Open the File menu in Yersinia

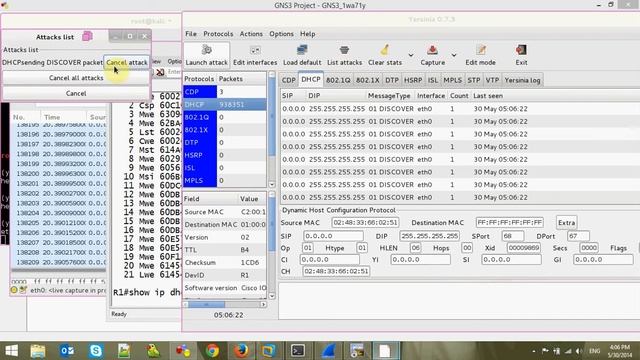click(191, 34)
